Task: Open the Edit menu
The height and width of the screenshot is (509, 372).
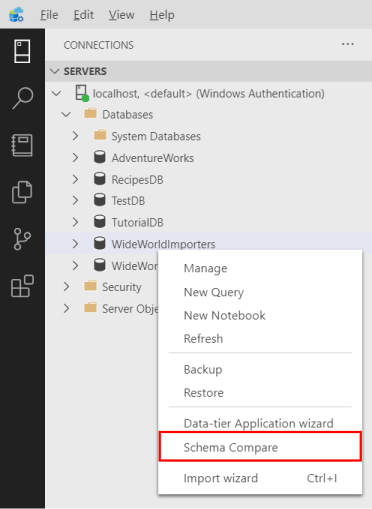Action: [x=83, y=15]
